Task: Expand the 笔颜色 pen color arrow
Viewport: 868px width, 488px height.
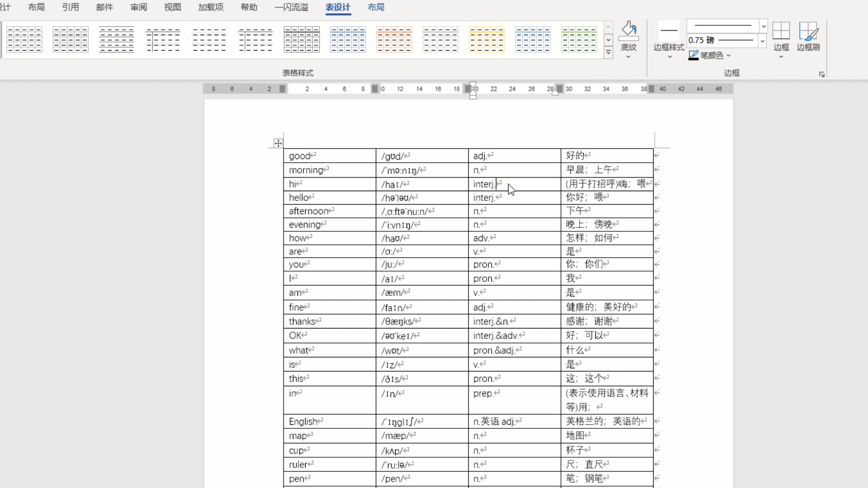Action: 728,56
